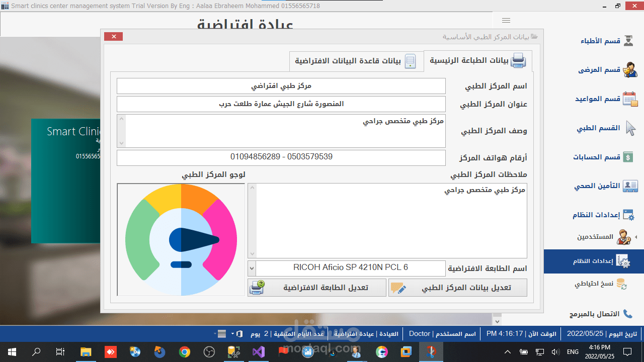Open the Accounts section (قسم الحسابات)
Screen dimensions: 644x362
point(604,157)
